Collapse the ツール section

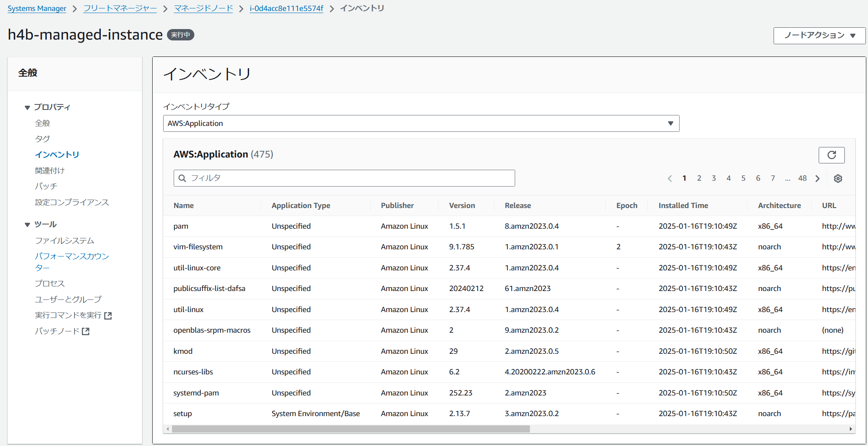(27, 225)
